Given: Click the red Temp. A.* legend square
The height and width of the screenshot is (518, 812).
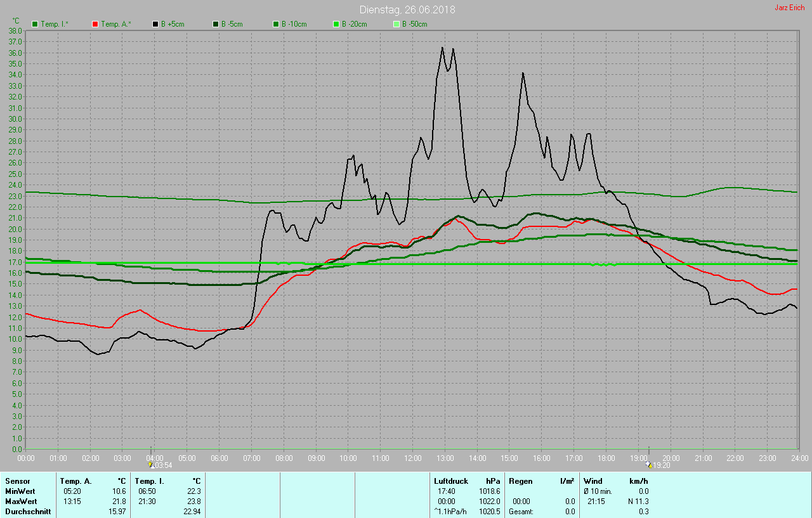Looking at the screenshot, I should 95,24.
